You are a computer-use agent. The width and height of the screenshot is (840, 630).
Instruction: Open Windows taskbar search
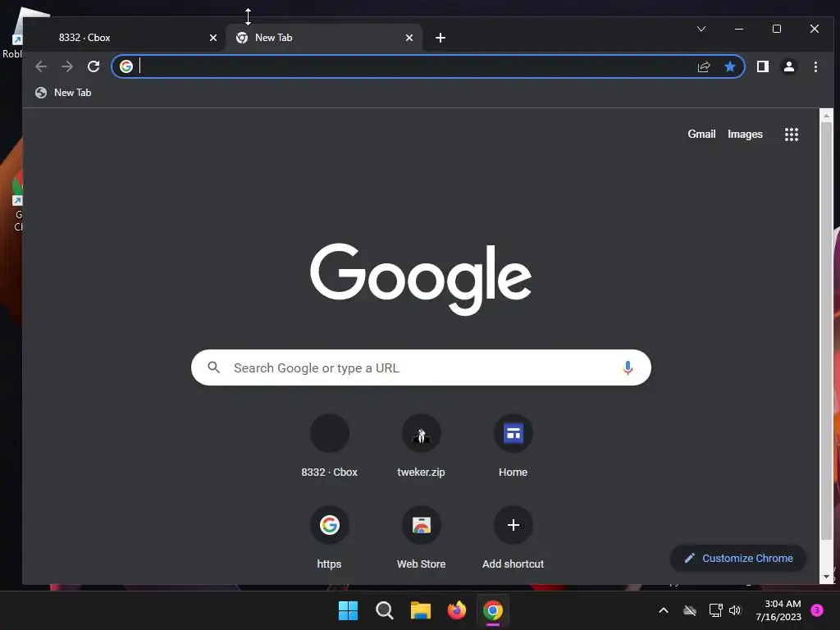pyautogui.click(x=384, y=610)
